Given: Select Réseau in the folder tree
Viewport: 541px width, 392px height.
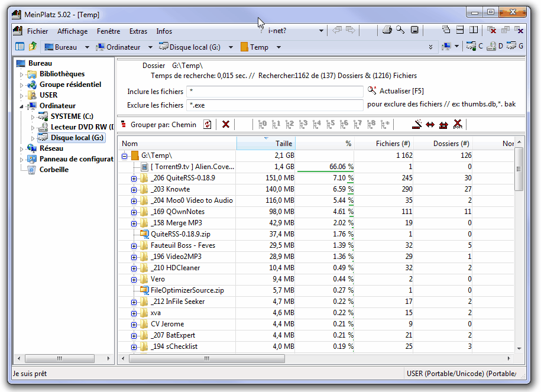Looking at the screenshot, I should [x=51, y=148].
